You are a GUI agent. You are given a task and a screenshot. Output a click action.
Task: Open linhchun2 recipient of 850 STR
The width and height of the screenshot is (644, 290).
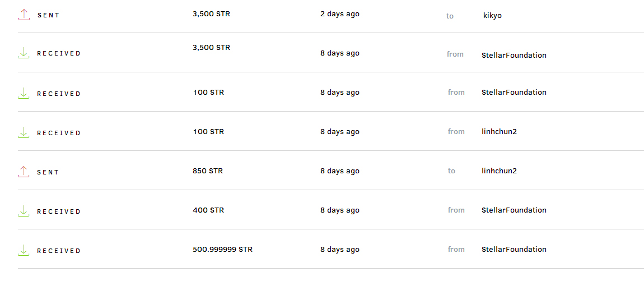tap(499, 171)
